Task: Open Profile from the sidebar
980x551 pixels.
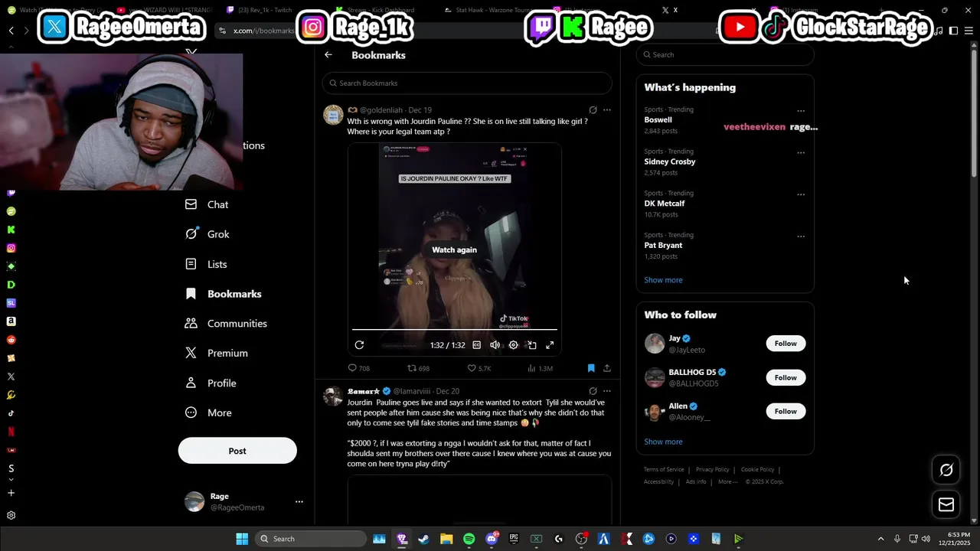Action: [x=211, y=383]
